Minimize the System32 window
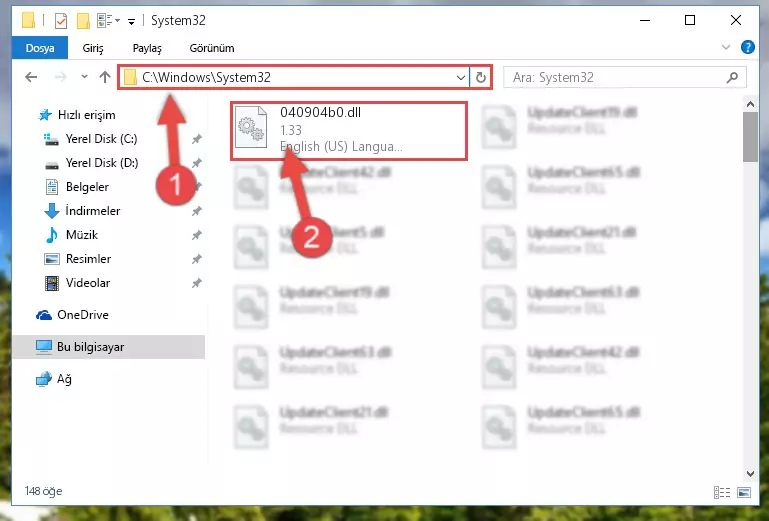This screenshot has height=521, width=769. 645,21
